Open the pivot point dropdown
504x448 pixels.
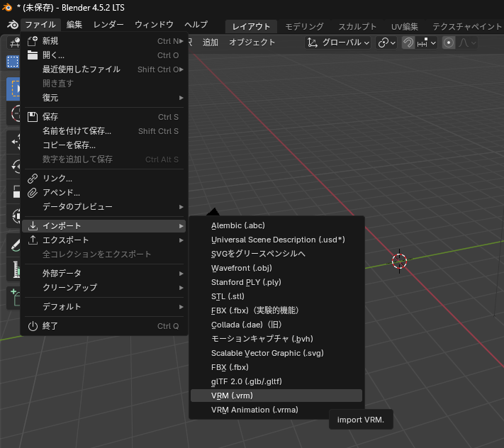(x=386, y=43)
